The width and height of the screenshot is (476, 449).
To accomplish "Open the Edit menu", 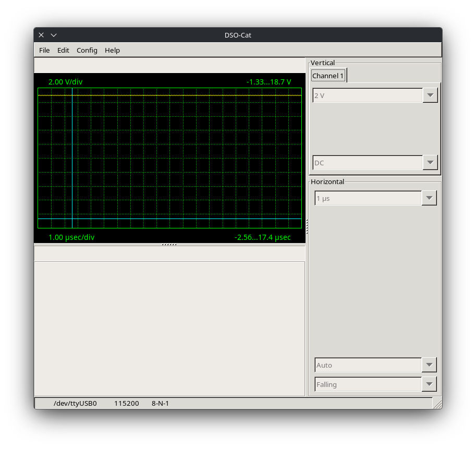I will point(63,51).
